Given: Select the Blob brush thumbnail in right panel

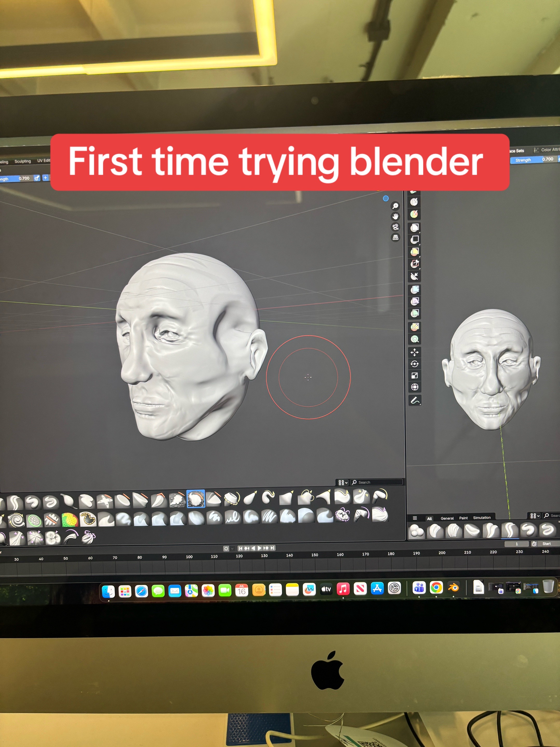Looking at the screenshot, I should tap(417, 530).
